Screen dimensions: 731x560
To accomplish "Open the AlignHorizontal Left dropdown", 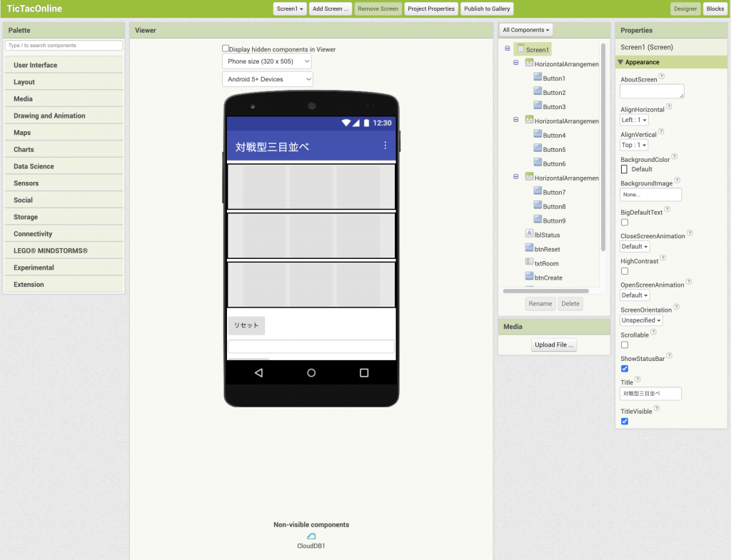I will (634, 120).
